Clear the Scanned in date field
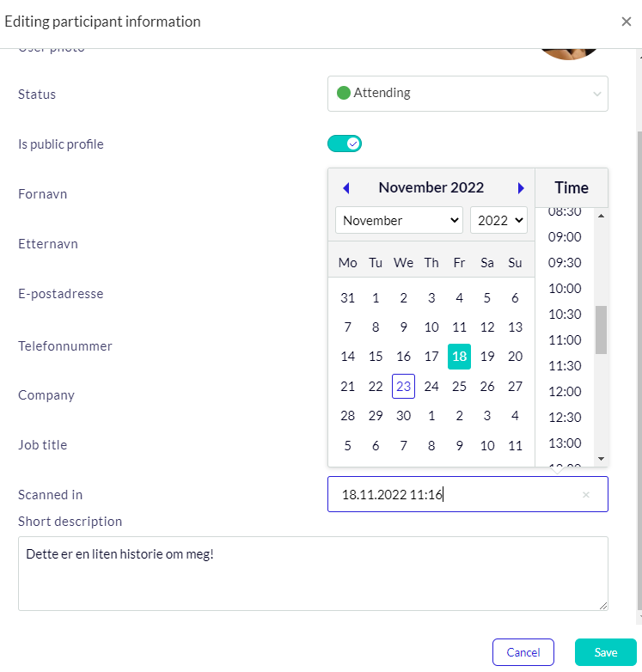This screenshot has width=642, height=672. tap(586, 494)
